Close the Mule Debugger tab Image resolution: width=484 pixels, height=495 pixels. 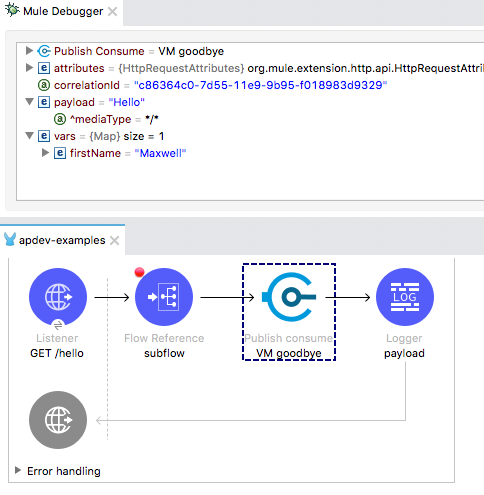pos(113,12)
